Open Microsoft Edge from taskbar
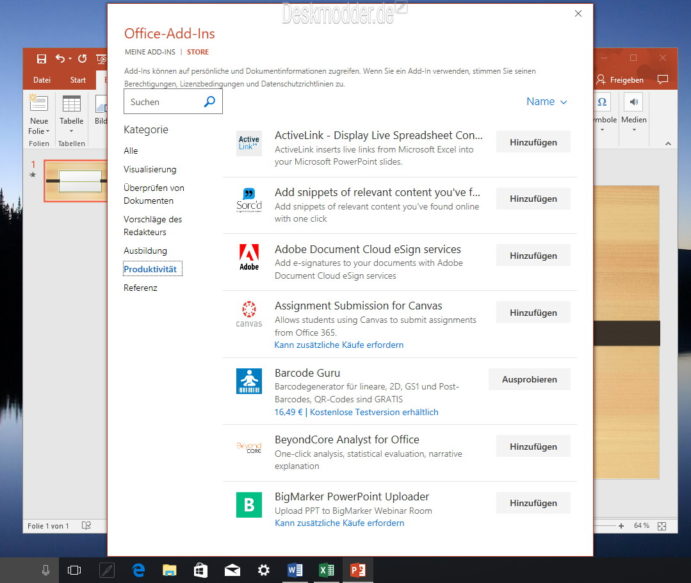Screen dimensions: 691x583 tap(138, 570)
